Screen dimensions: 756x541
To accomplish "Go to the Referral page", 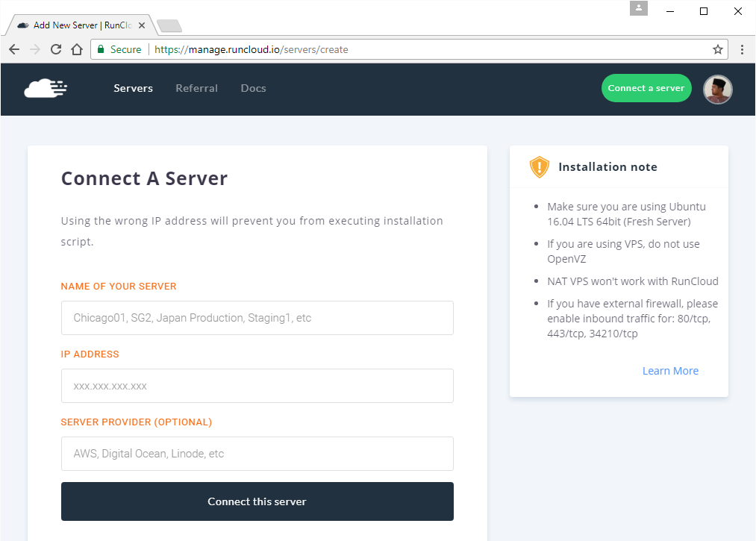I will (x=196, y=88).
